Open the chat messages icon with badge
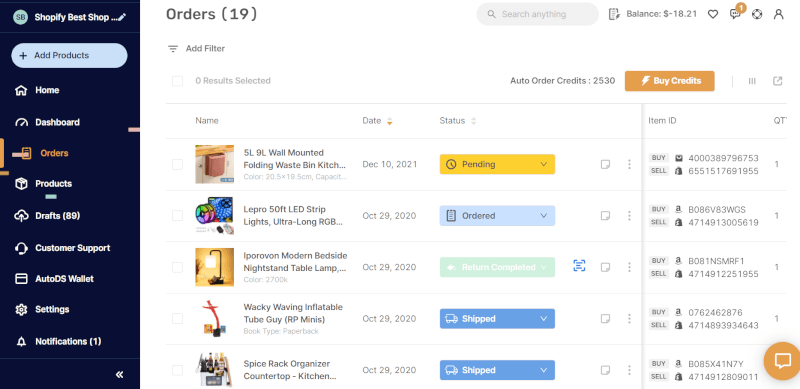The image size is (800, 389). pos(735,14)
